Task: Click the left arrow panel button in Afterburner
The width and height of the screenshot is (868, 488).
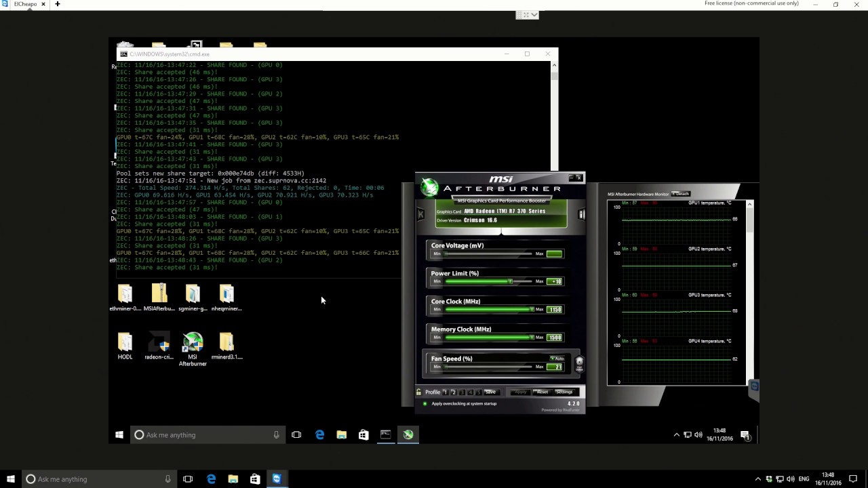Action: 420,214
